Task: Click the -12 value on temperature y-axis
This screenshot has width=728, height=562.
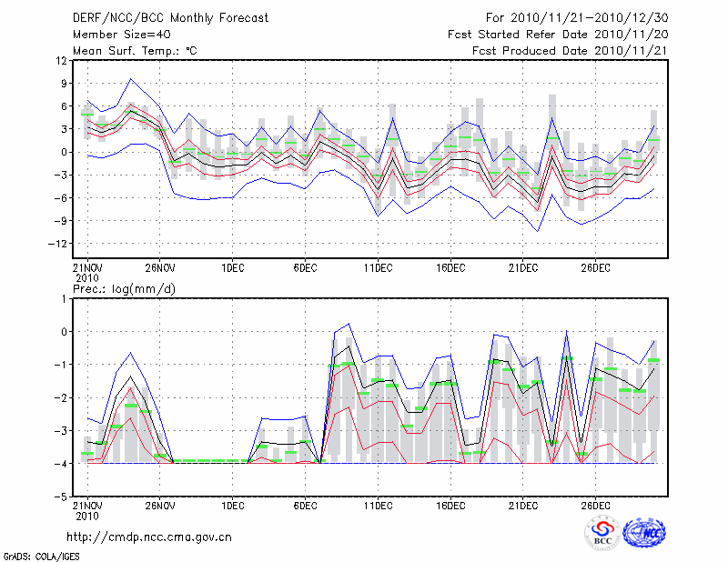Action: coord(58,244)
